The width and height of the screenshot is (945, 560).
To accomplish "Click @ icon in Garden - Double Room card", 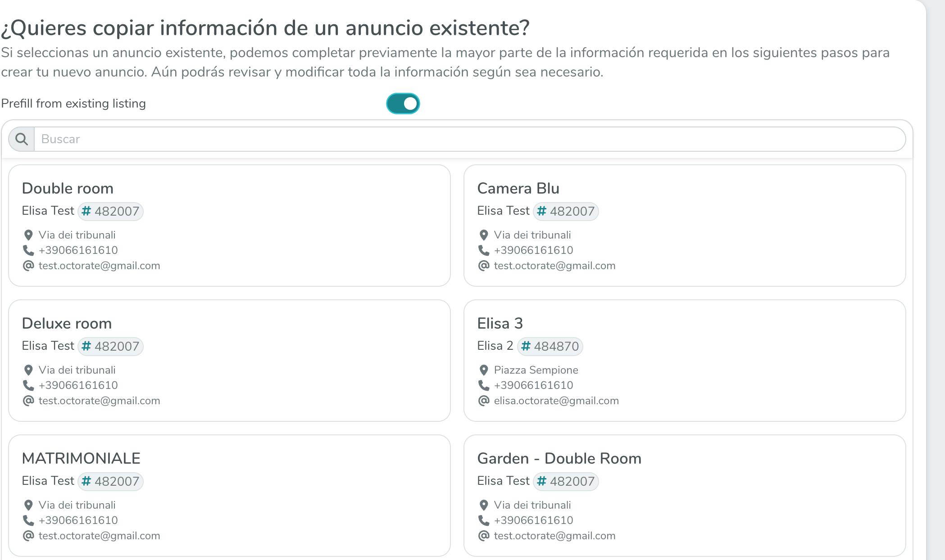I will [x=484, y=536].
